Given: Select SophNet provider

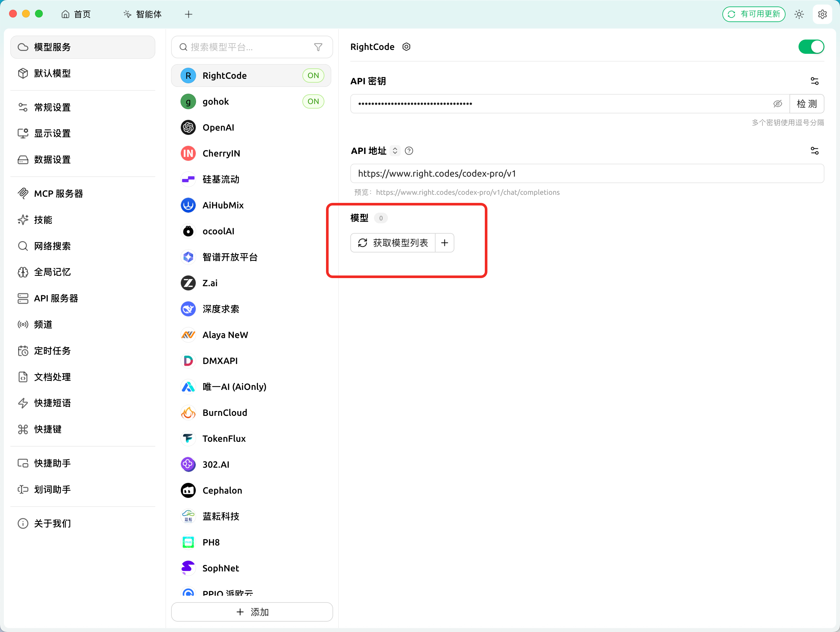Looking at the screenshot, I should point(251,568).
